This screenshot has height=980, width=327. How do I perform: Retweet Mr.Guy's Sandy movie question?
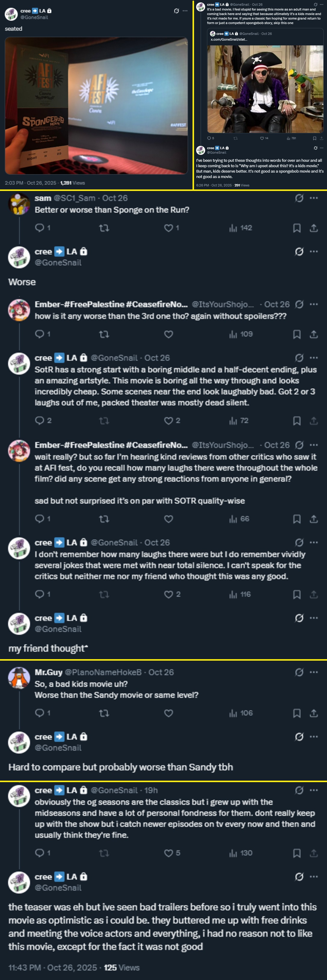pos(104,713)
